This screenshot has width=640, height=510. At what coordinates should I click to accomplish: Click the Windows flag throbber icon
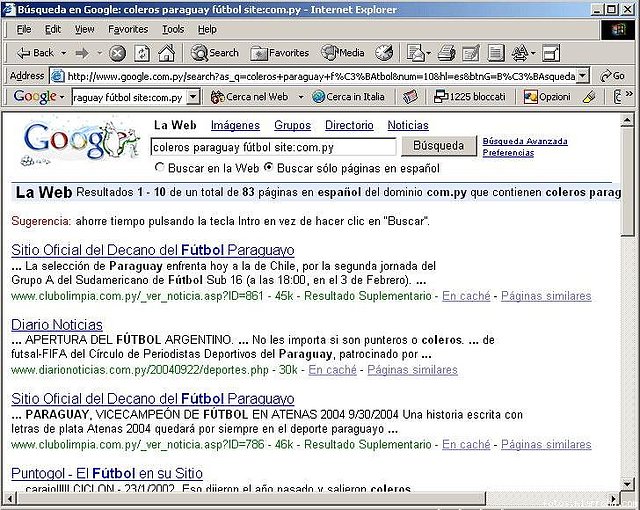pyautogui.click(x=618, y=29)
